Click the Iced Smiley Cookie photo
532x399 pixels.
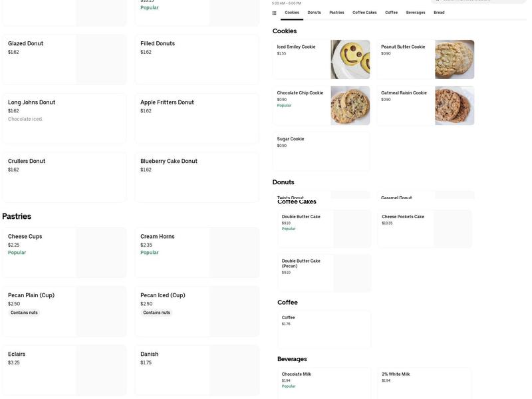350,59
